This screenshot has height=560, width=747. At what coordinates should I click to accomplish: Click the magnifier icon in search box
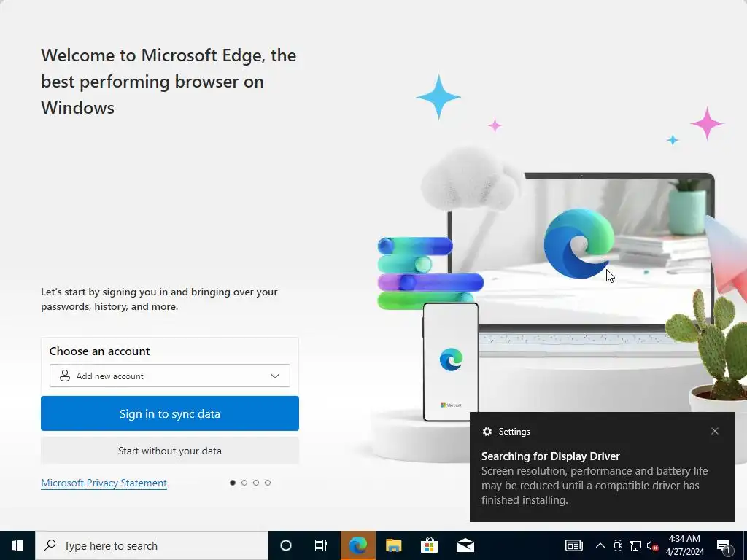tap(50, 545)
